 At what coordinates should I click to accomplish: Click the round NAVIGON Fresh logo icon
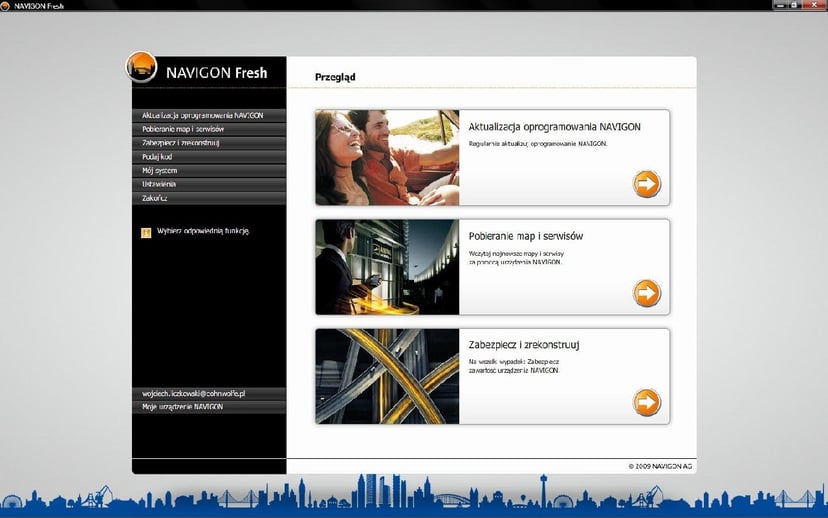pos(141,67)
